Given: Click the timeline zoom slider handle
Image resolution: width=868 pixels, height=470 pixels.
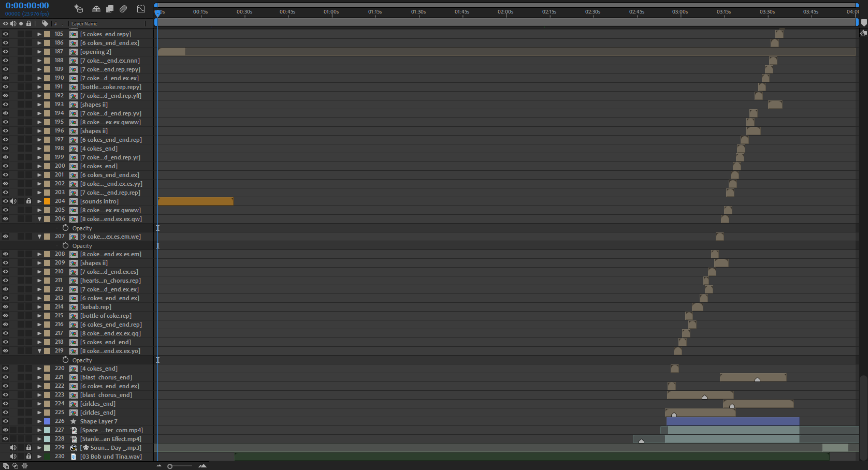Looking at the screenshot, I should point(170,466).
